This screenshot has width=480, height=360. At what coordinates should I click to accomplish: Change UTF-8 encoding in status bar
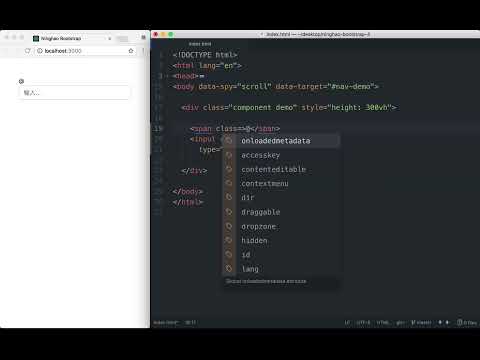coord(363,322)
